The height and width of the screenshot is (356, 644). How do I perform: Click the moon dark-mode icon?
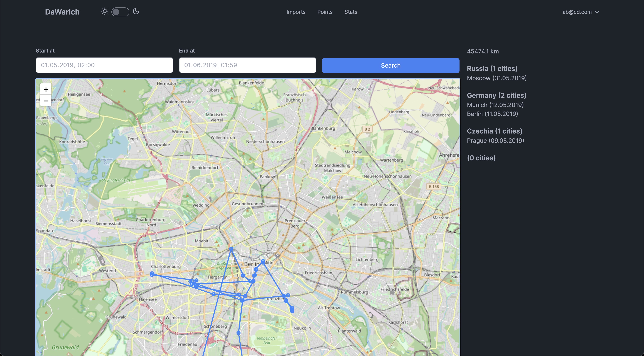(136, 12)
